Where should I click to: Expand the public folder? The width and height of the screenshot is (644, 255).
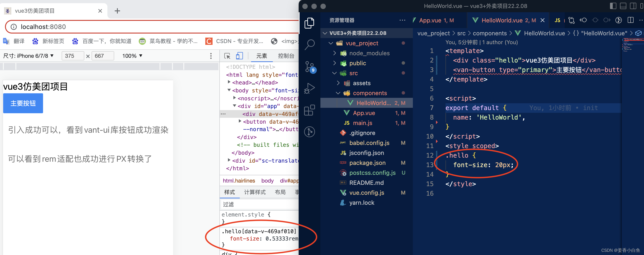pos(334,63)
